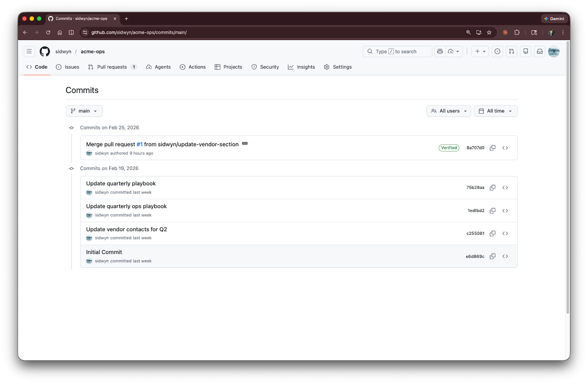
Task: Open the 'Initial Commit' commit
Action: click(104, 252)
